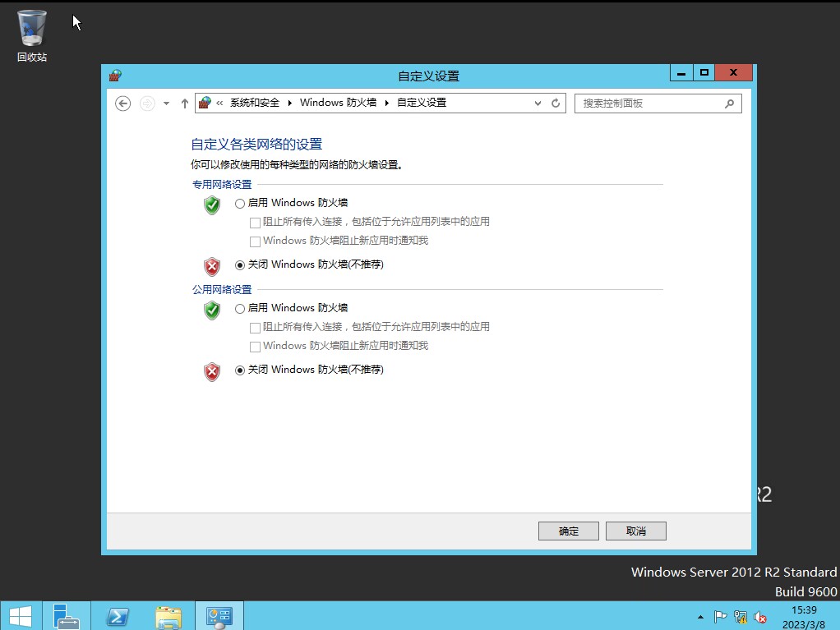Click the address bar firewall icon
The image size is (840, 630).
point(205,103)
